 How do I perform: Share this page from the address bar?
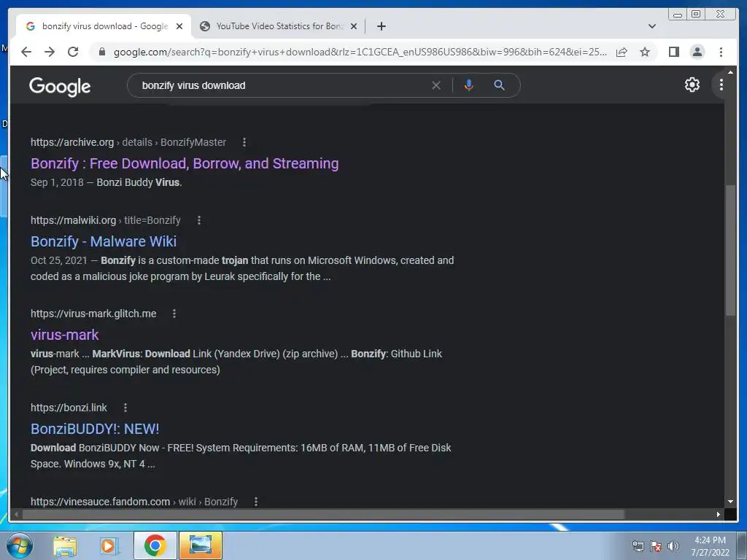[x=622, y=52]
